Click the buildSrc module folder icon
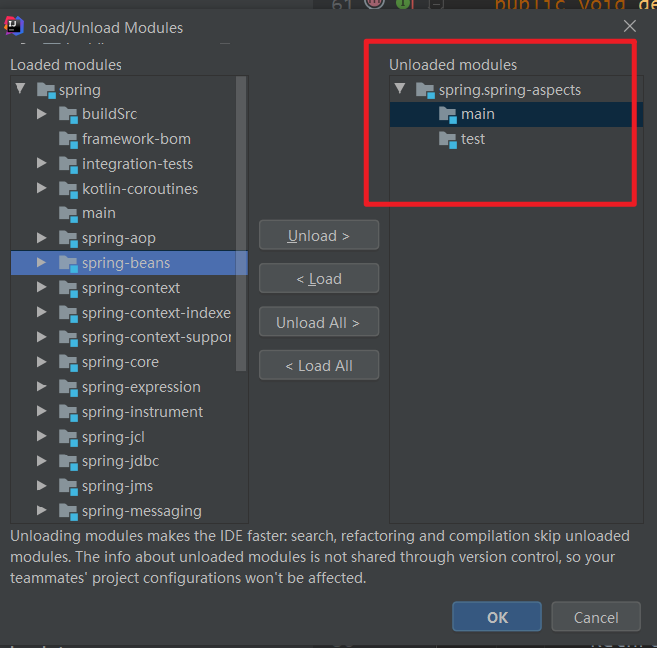The height and width of the screenshot is (648, 657). [x=68, y=115]
